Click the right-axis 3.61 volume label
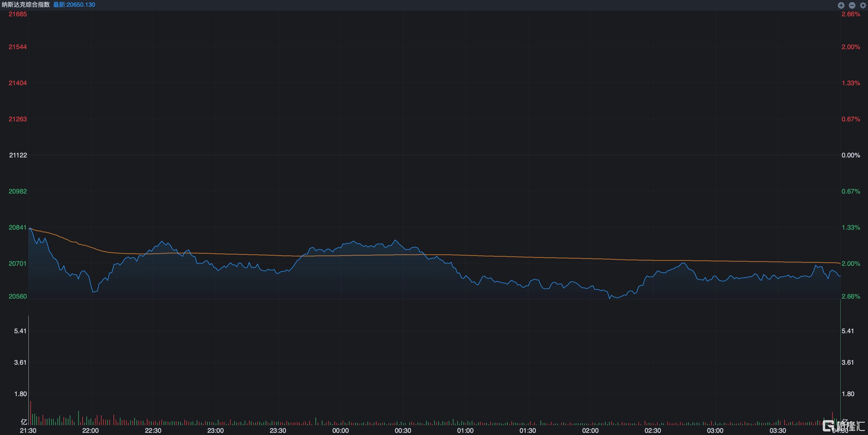Screen dimensions: 868x435 [x=848, y=362]
